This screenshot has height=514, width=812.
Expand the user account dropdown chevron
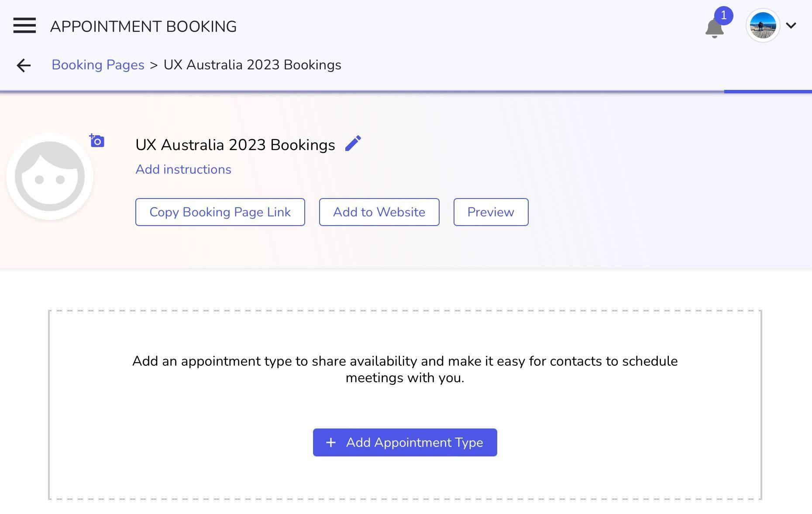point(791,26)
